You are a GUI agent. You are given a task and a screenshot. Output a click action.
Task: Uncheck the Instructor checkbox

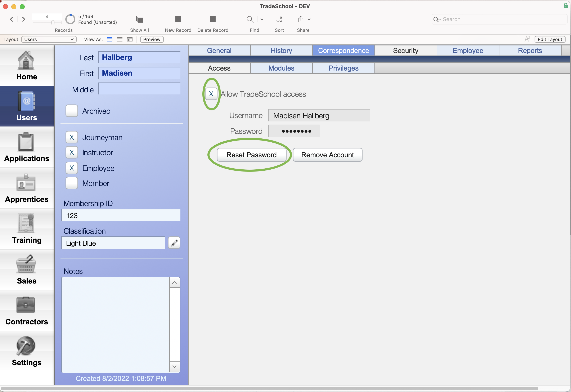(x=72, y=152)
